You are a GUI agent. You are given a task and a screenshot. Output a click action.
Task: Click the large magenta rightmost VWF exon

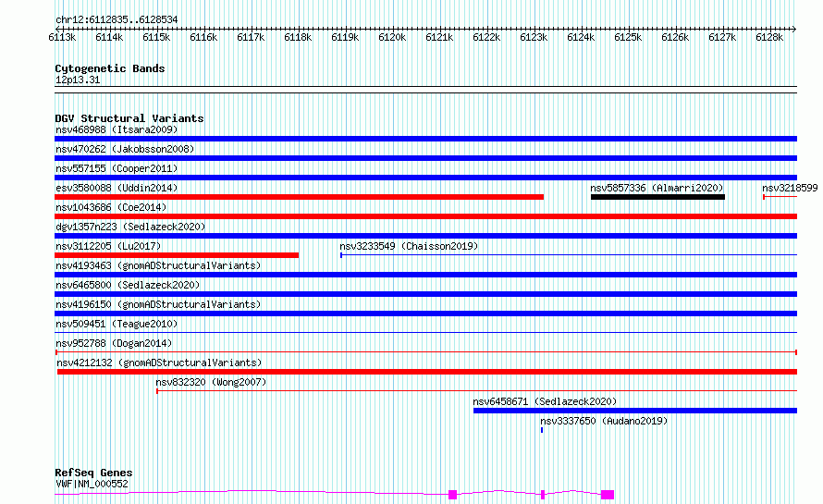pos(608,495)
